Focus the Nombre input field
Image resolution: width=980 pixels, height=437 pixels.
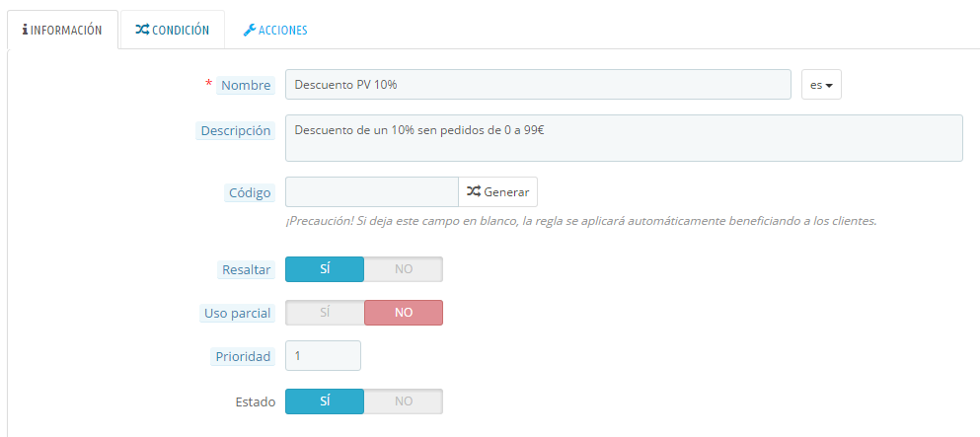tap(538, 84)
